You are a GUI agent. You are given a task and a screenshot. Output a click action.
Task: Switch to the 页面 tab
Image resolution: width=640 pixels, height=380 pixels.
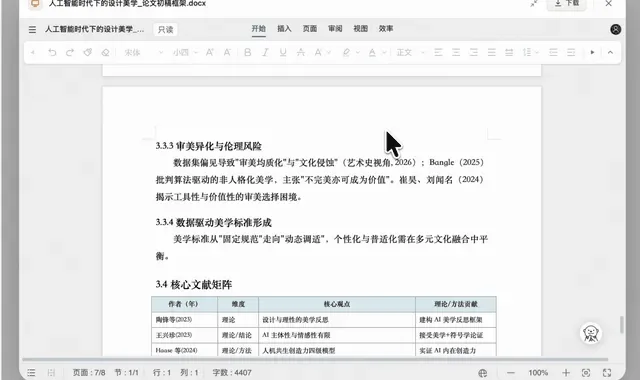tap(310, 29)
